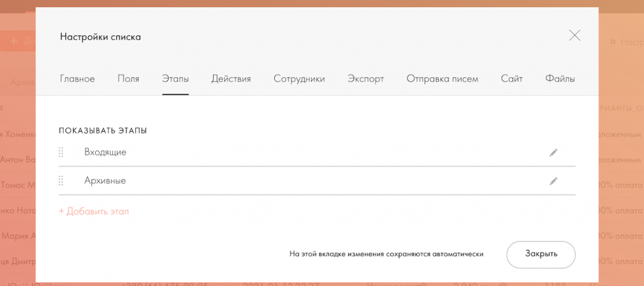644x286 pixels.
Task: Grab the drag handle beside Входящие
Action: pyautogui.click(x=61, y=152)
